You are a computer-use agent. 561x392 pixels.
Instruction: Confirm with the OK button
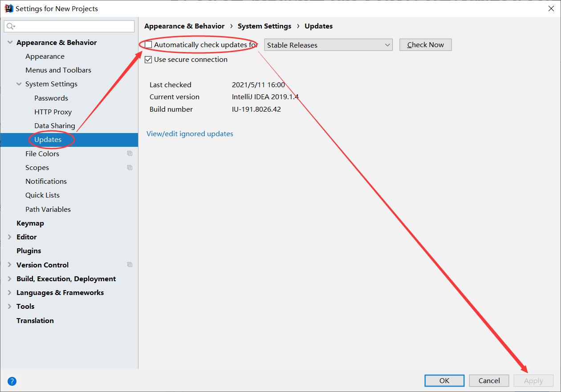[x=444, y=380]
